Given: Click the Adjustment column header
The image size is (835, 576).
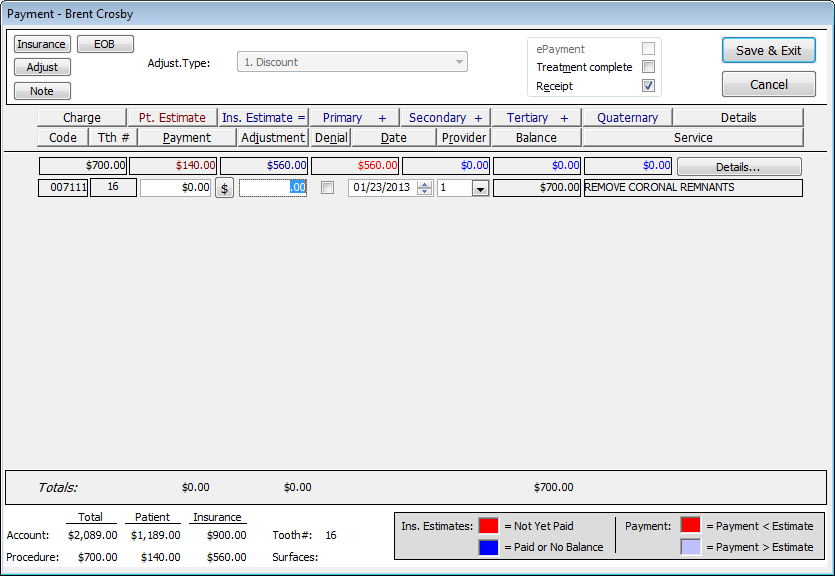Looking at the screenshot, I should 273,137.
